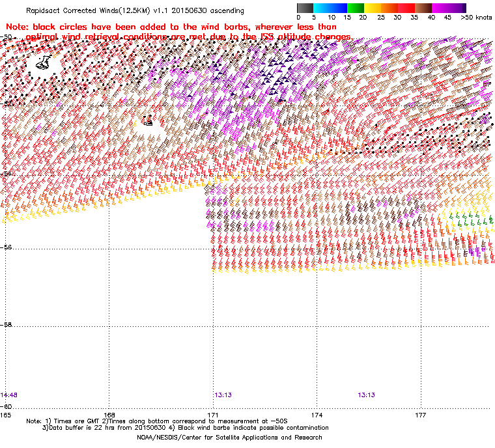The width and height of the screenshot is (495, 448).
Task: Click the cyan segment of the wind speed legend
Action: (322, 8)
